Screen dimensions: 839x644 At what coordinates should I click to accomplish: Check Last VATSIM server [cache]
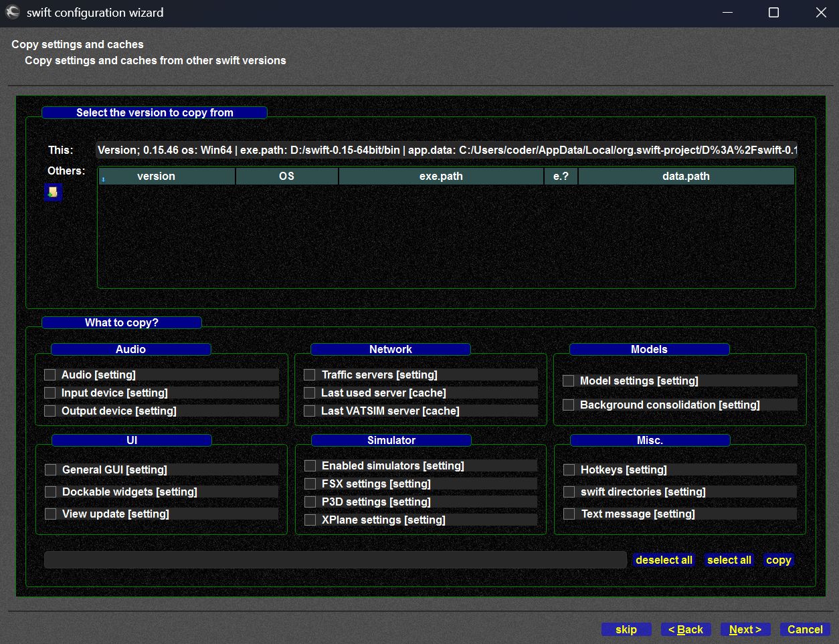point(310,411)
